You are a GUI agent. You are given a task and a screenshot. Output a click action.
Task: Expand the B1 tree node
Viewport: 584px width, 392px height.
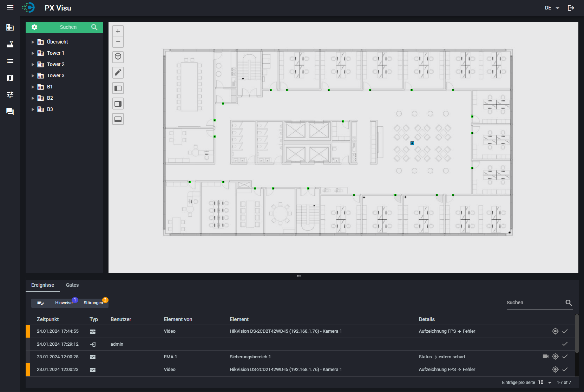33,87
